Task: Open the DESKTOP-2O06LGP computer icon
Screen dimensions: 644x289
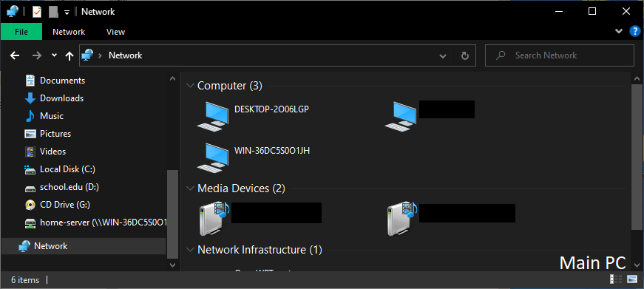Action: (x=213, y=116)
